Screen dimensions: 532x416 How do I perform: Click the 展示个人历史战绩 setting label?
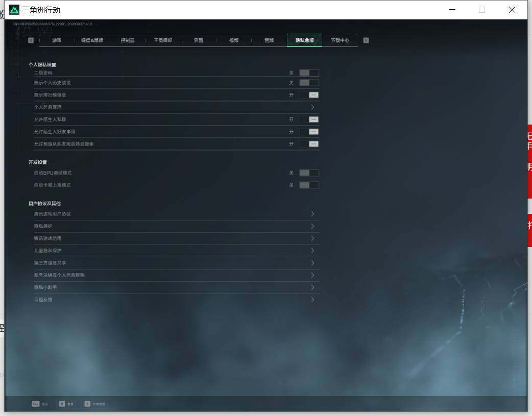pyautogui.click(x=52, y=83)
